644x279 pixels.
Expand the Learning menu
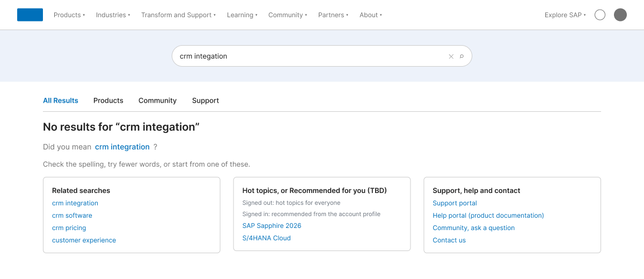click(242, 15)
